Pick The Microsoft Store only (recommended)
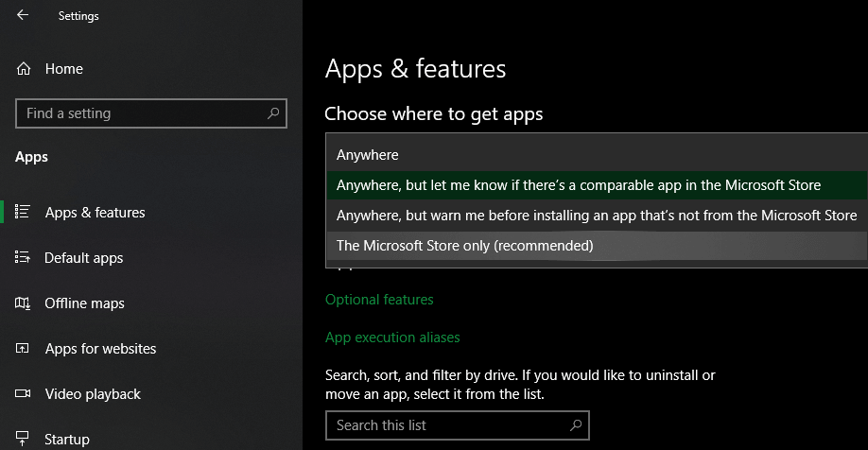 (x=597, y=245)
